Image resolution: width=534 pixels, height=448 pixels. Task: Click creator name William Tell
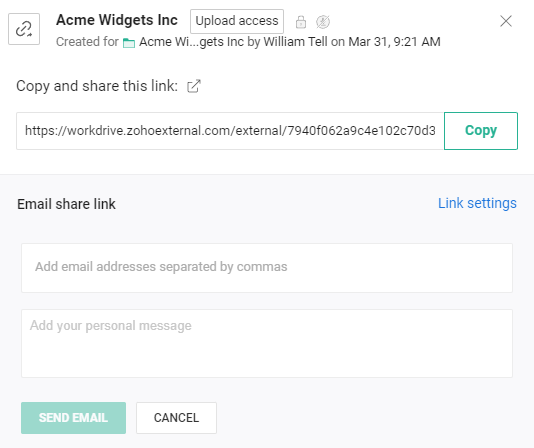point(295,42)
